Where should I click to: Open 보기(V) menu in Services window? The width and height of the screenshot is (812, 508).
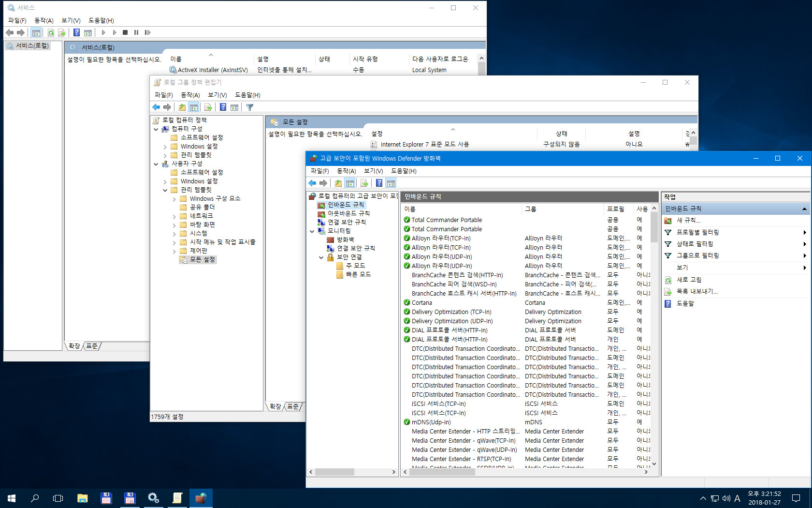coord(71,20)
